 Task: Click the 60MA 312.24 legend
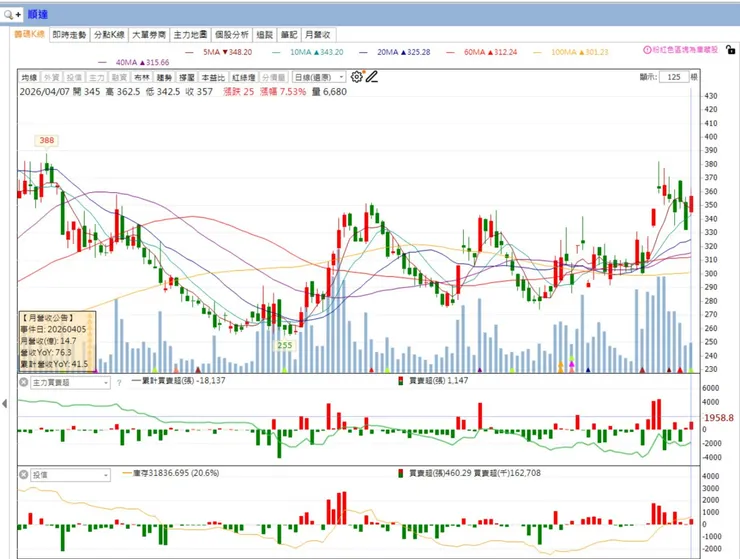(482, 52)
